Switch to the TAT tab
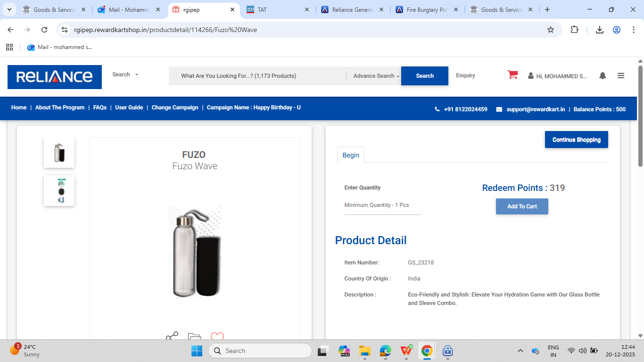The image size is (644, 362). point(278,9)
